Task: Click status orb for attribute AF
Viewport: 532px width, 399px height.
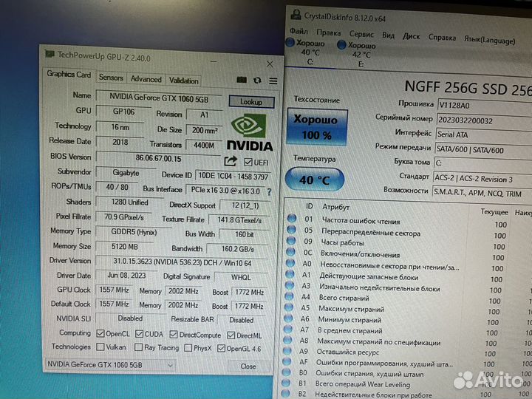Action: point(287,361)
